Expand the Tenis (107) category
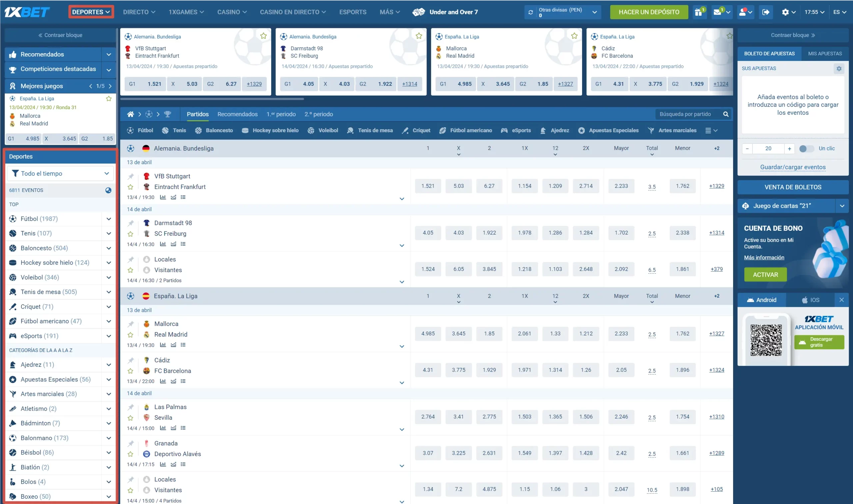Screen dimensions: 853x504 click(109, 234)
